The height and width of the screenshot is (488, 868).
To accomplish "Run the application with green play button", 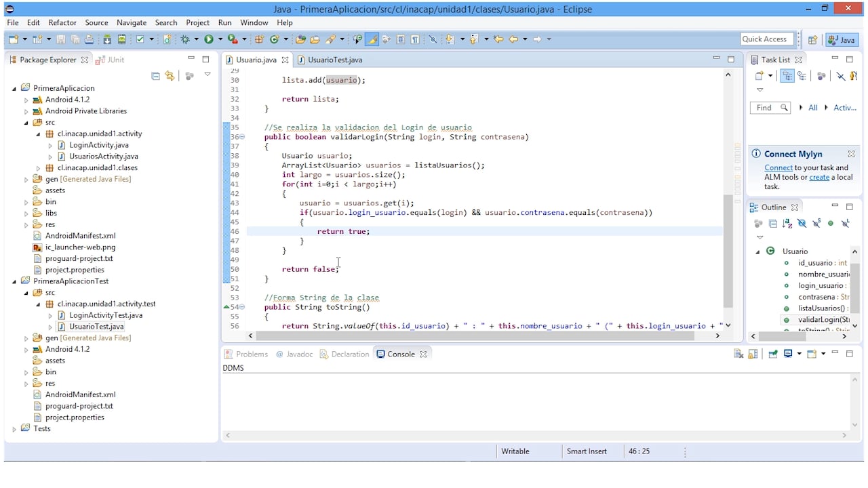I will 209,39.
